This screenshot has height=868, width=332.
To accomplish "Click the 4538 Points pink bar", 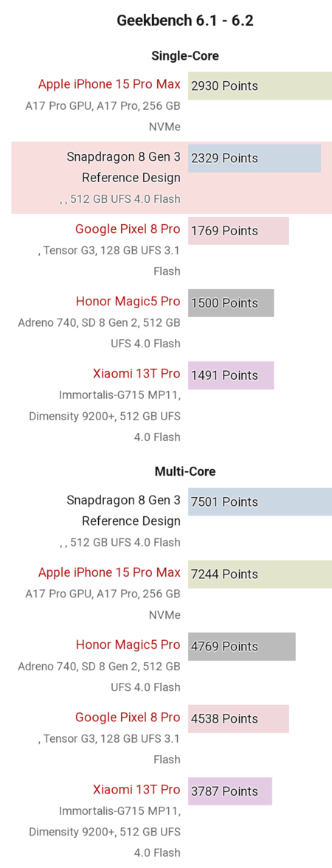I will pos(238,719).
